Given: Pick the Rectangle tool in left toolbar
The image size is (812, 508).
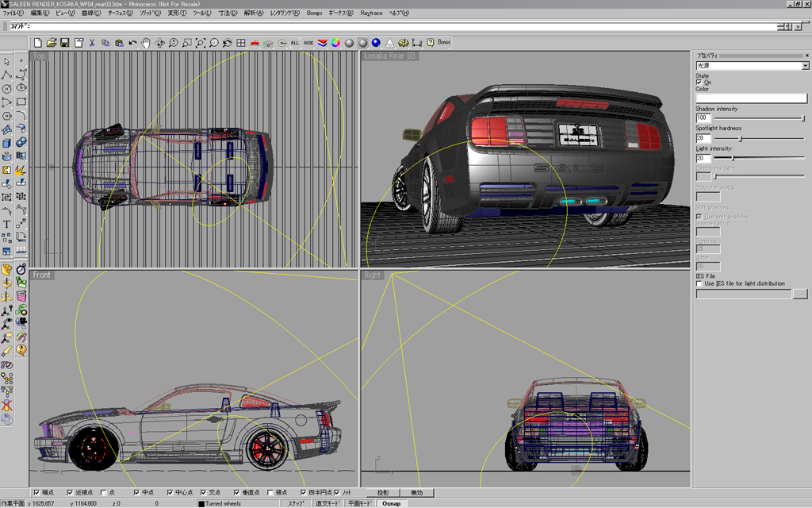Looking at the screenshot, I should click(x=21, y=102).
